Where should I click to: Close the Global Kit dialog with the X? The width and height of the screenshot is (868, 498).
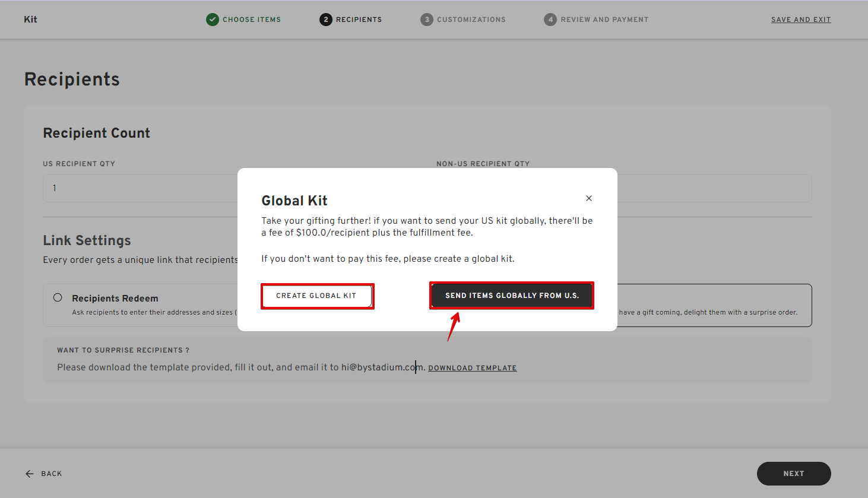pyautogui.click(x=589, y=198)
